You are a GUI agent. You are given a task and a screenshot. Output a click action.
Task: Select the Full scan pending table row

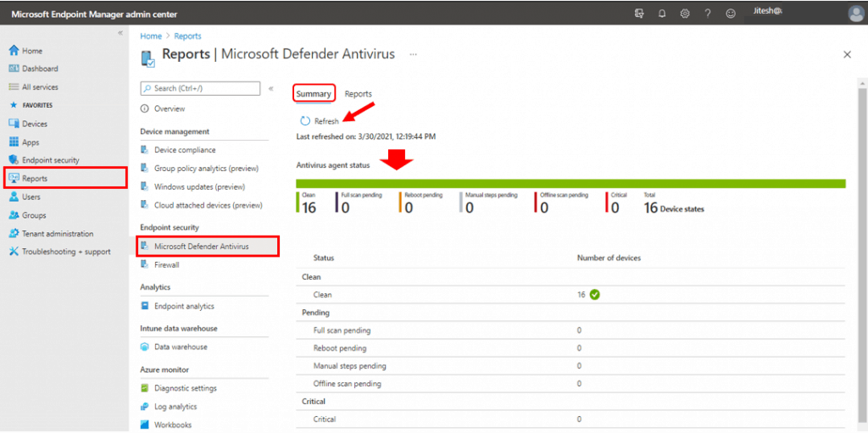(570, 330)
